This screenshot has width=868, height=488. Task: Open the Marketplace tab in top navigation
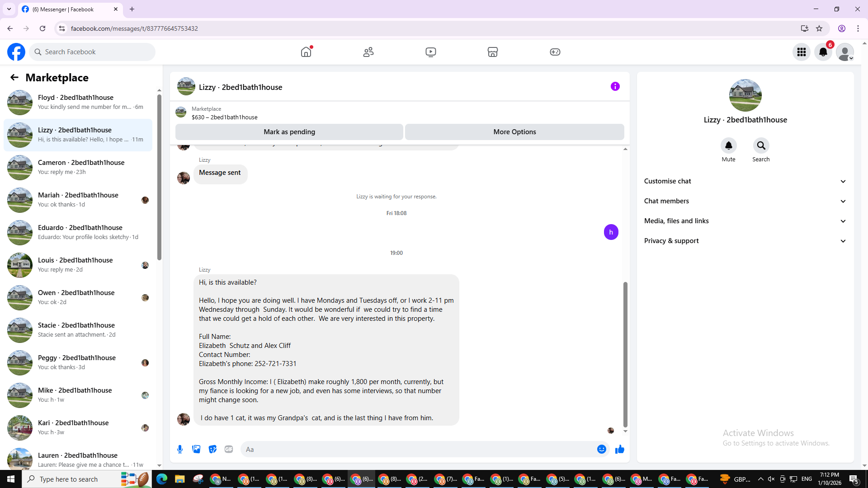pos(493,52)
